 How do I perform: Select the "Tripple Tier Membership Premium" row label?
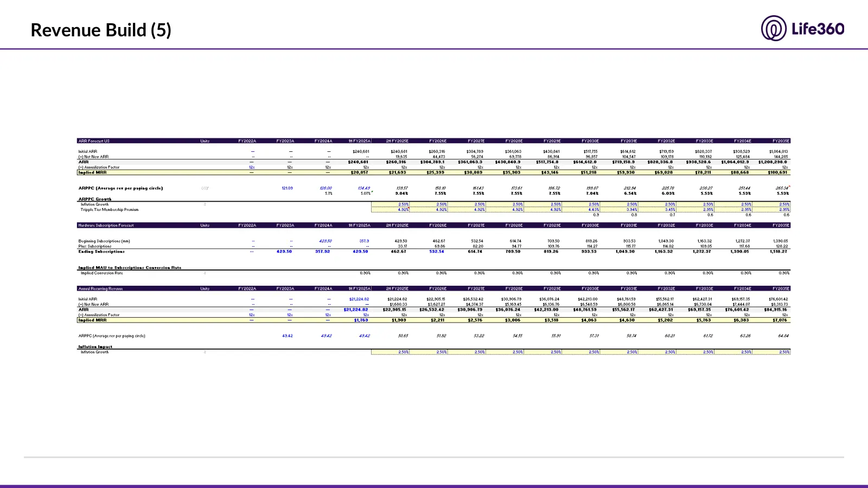point(110,210)
